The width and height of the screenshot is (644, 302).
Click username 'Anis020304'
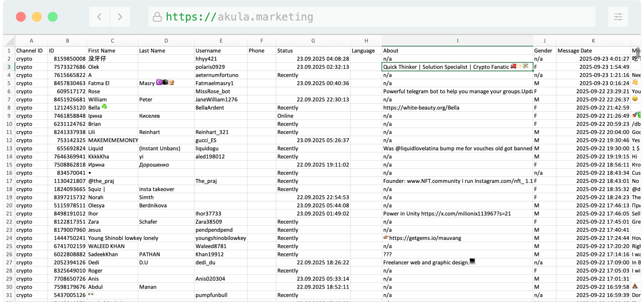[221, 279]
